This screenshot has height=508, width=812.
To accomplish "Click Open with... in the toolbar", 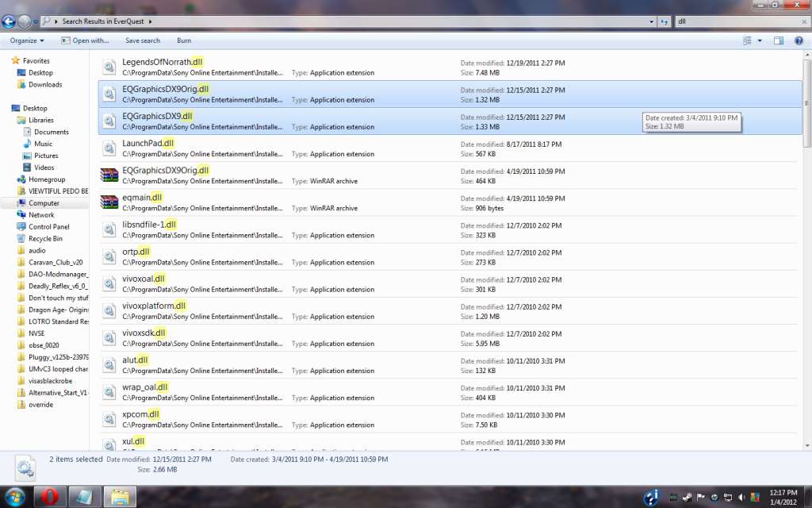I will point(85,40).
